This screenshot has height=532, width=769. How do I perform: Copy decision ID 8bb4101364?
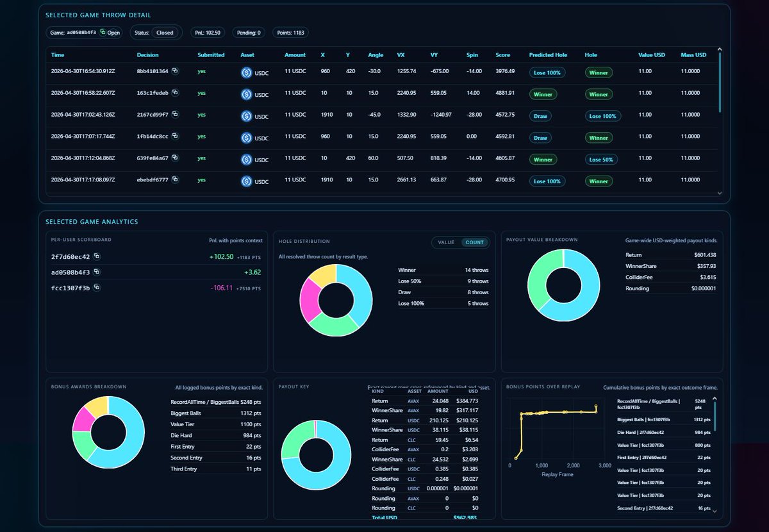[x=175, y=72]
